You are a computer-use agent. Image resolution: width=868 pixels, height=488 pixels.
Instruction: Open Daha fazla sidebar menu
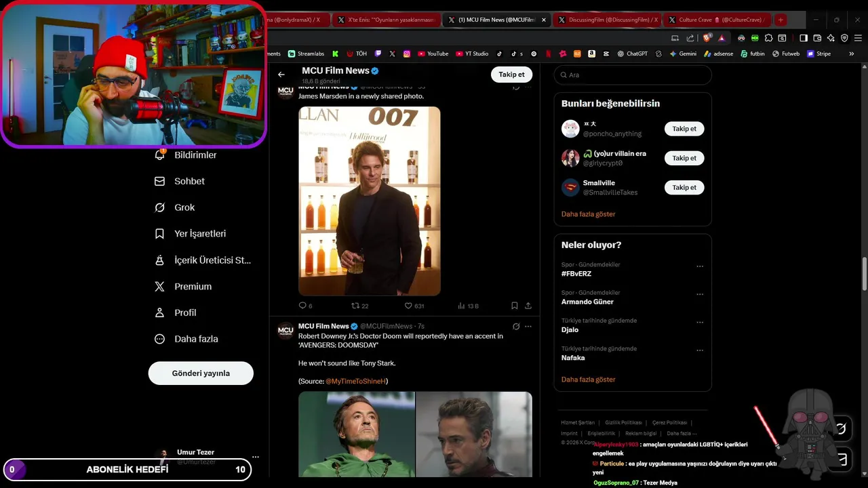(186, 339)
